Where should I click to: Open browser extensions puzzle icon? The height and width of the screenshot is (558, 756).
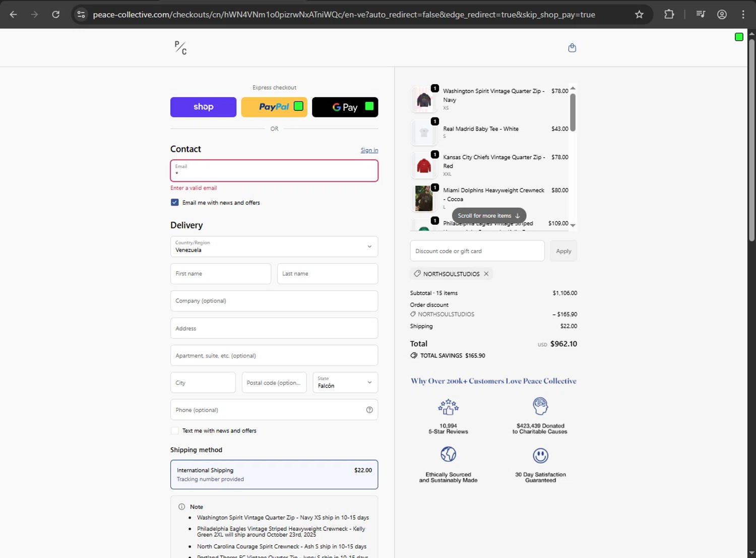[669, 15]
